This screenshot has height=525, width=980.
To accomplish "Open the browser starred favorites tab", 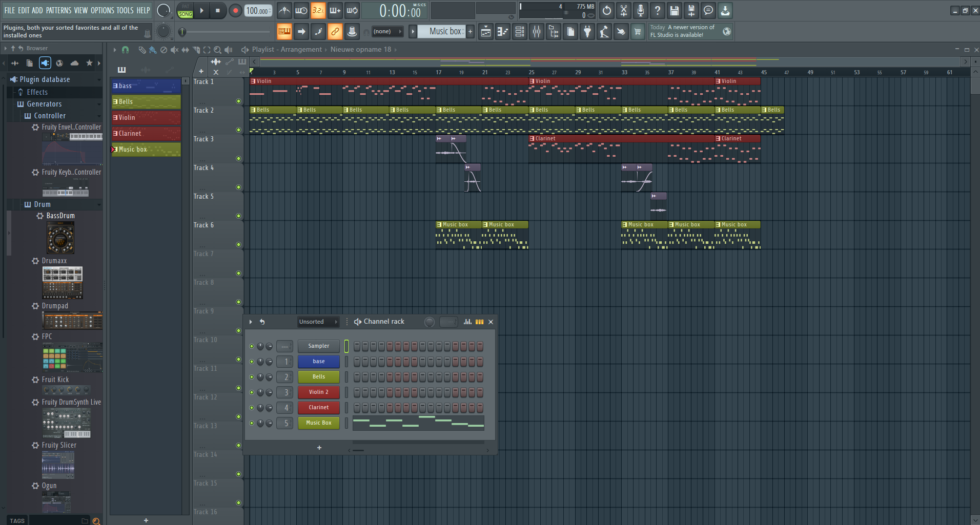I will 89,63.
